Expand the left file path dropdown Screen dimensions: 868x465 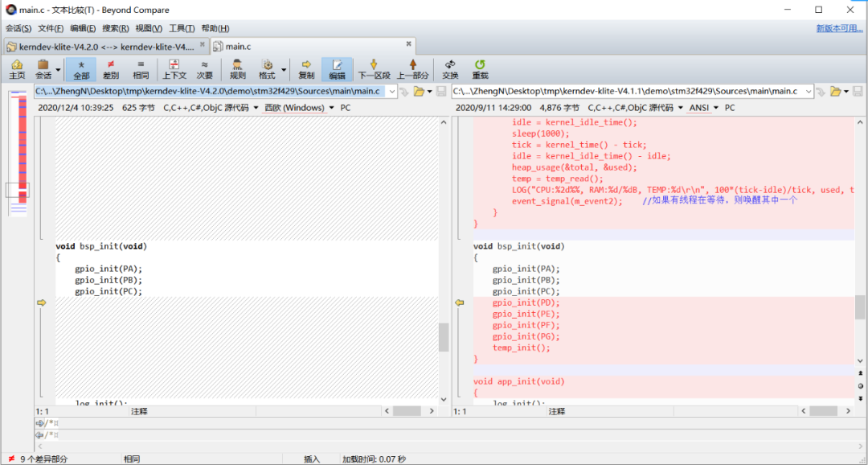[x=392, y=92]
